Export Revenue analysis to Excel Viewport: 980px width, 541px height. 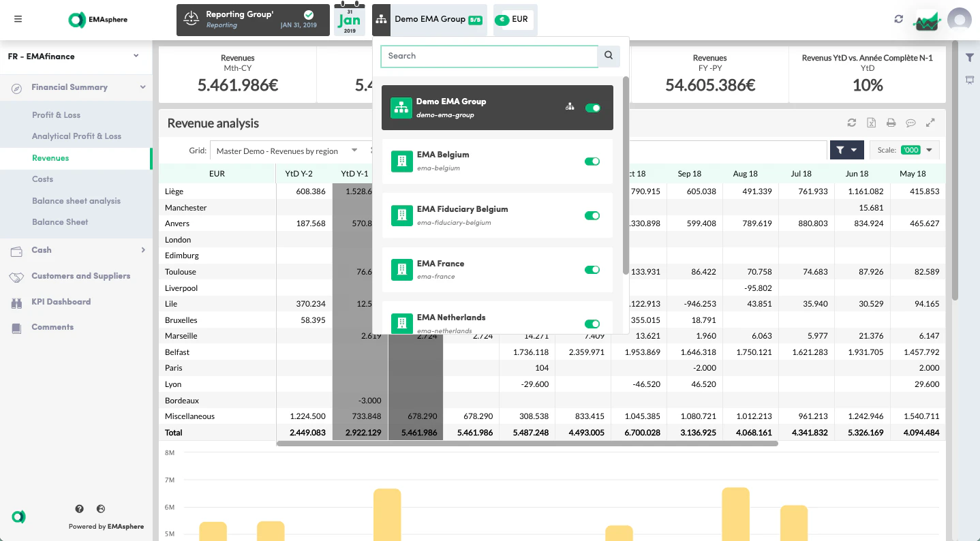pos(871,123)
